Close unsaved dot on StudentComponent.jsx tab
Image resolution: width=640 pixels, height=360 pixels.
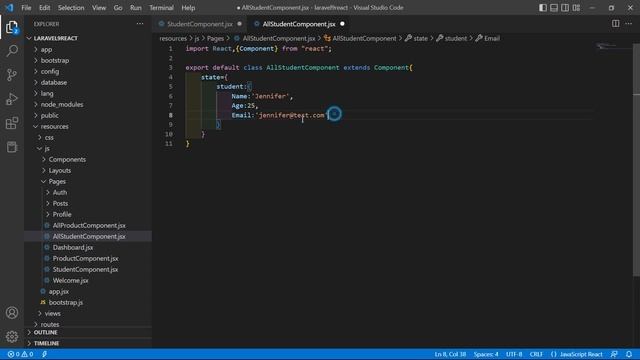point(240,24)
